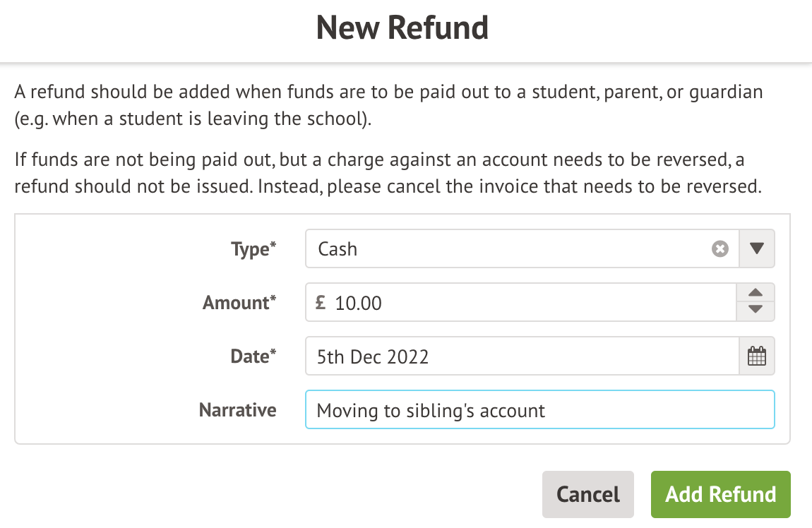Submit with the Add Refund button
This screenshot has height=528, width=812.
point(720,494)
